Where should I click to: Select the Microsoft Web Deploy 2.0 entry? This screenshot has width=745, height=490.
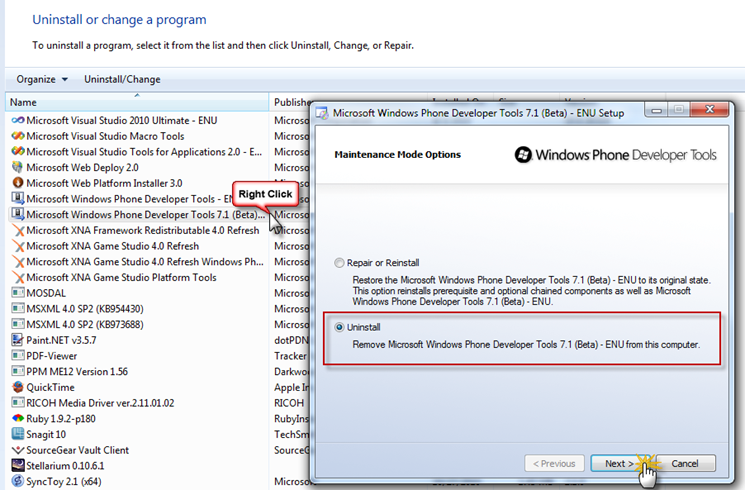click(x=137, y=167)
